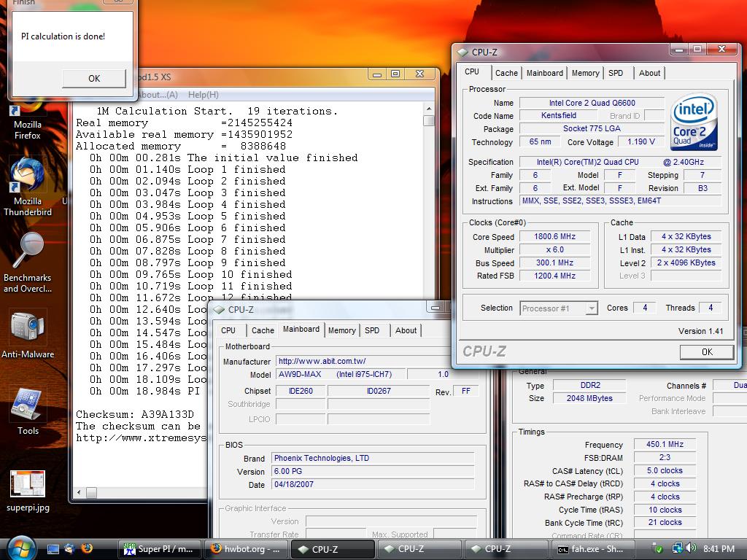Image resolution: width=747 pixels, height=560 pixels.
Task: Click the 6.00 PG BIOS version field
Action: [373, 471]
